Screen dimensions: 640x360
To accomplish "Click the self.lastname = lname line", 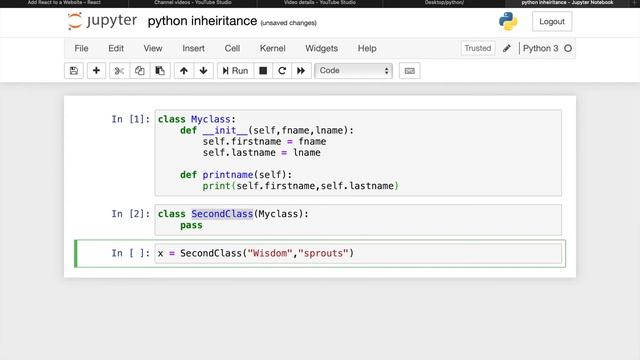I will [x=261, y=153].
